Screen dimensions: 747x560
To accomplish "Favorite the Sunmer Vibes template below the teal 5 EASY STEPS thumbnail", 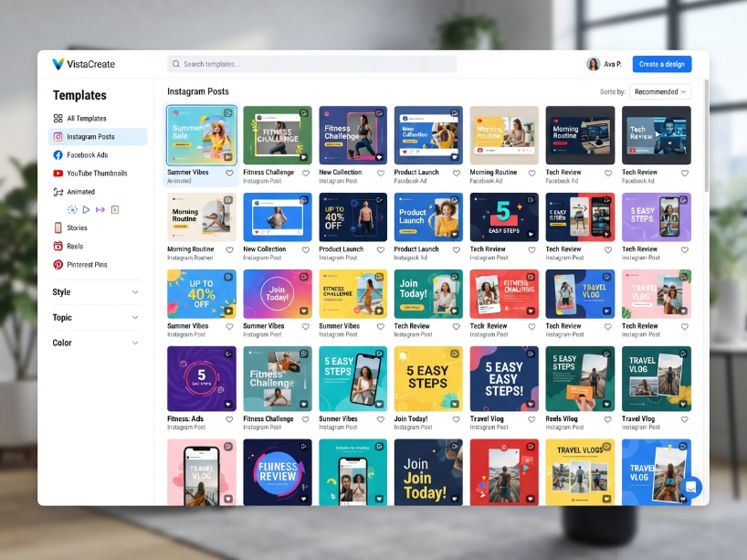I will [x=381, y=419].
